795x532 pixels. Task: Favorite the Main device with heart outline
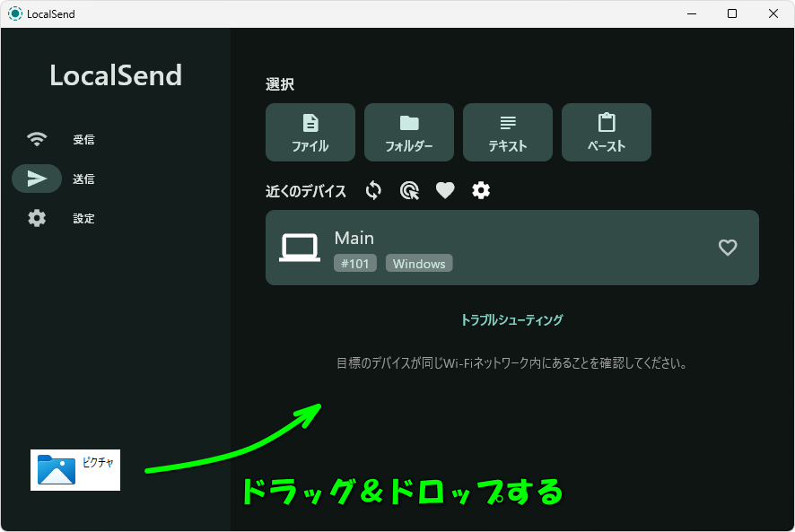point(728,248)
